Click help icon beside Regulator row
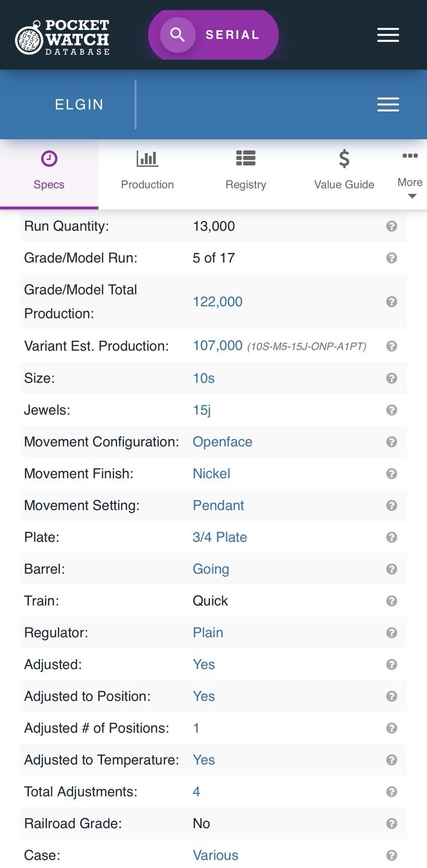This screenshot has width=427, height=868. [x=392, y=633]
